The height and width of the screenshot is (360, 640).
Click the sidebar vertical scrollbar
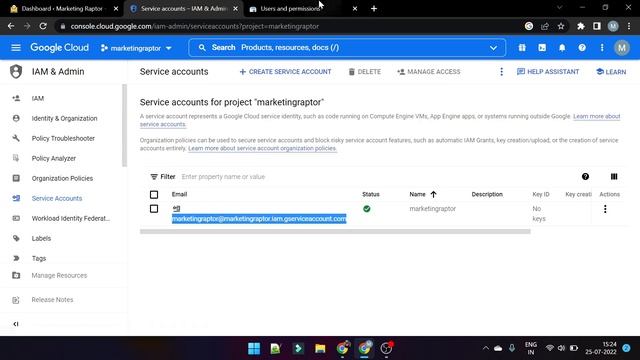pos(124,126)
